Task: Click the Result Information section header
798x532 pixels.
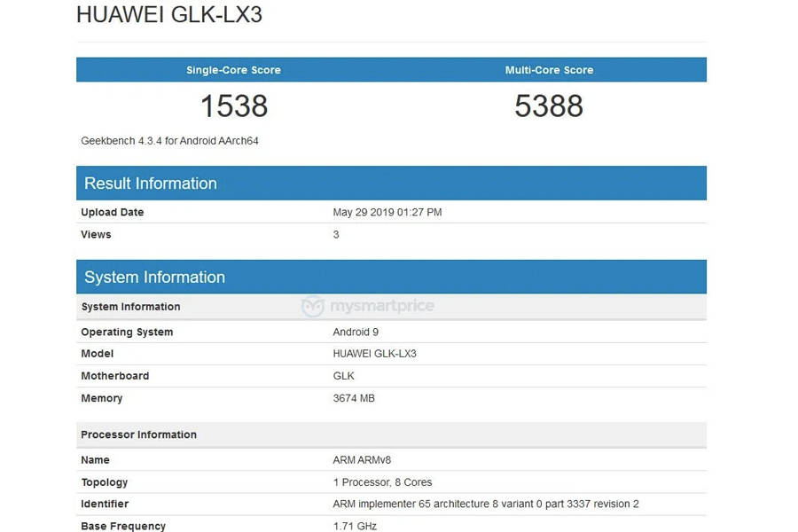Action: pos(150,183)
